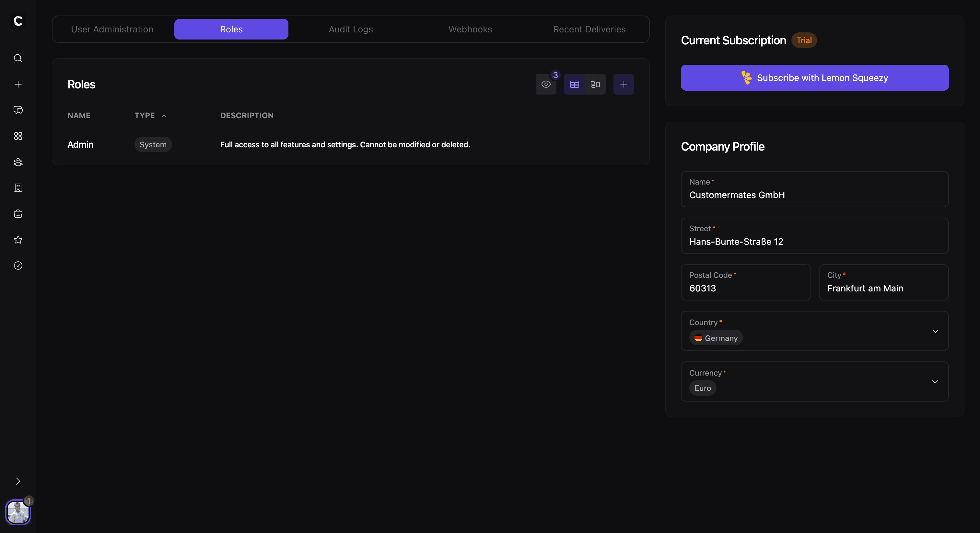Click the search icon in sidebar
This screenshot has height=533, width=980.
pos(18,58)
